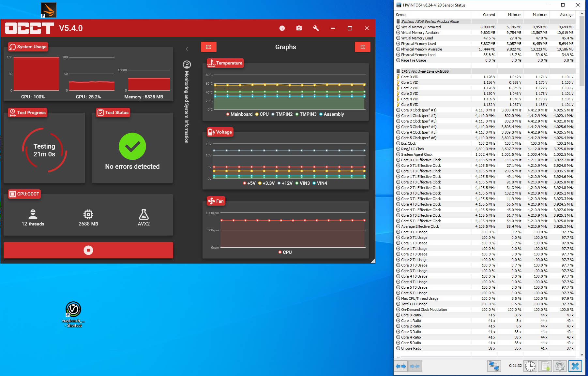Click the OCCT window resize grip
588x376 pixels.
click(373, 261)
